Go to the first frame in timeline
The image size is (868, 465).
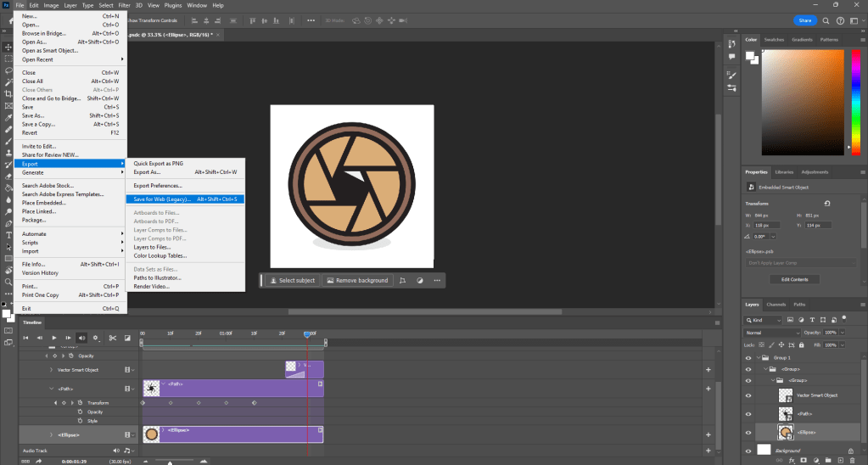coord(25,338)
